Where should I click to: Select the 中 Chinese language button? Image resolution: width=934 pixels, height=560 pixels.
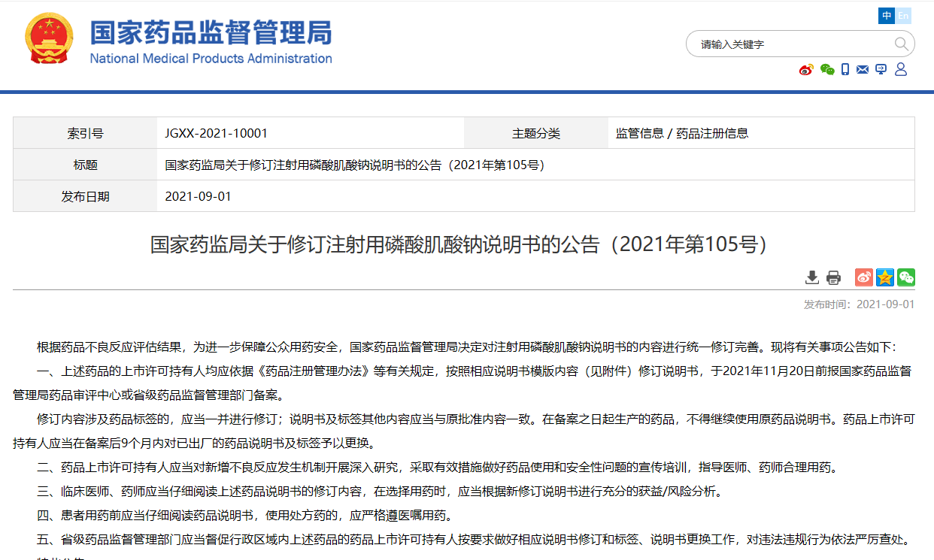pyautogui.click(x=887, y=16)
